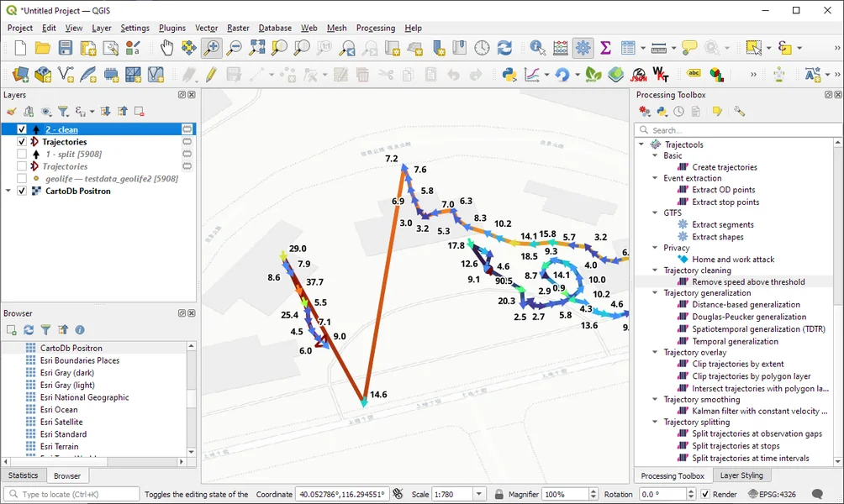The image size is (844, 504).
Task: Switch to the Layer Styling tab
Action: point(741,475)
